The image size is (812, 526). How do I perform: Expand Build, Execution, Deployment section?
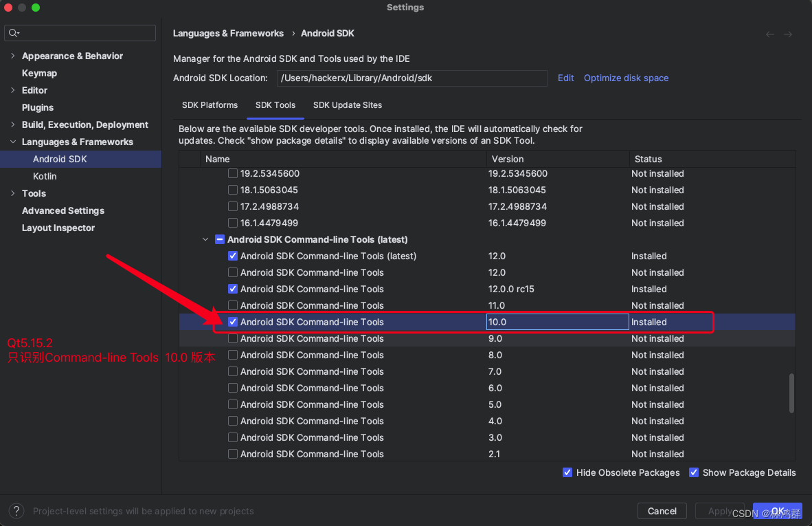click(13, 125)
